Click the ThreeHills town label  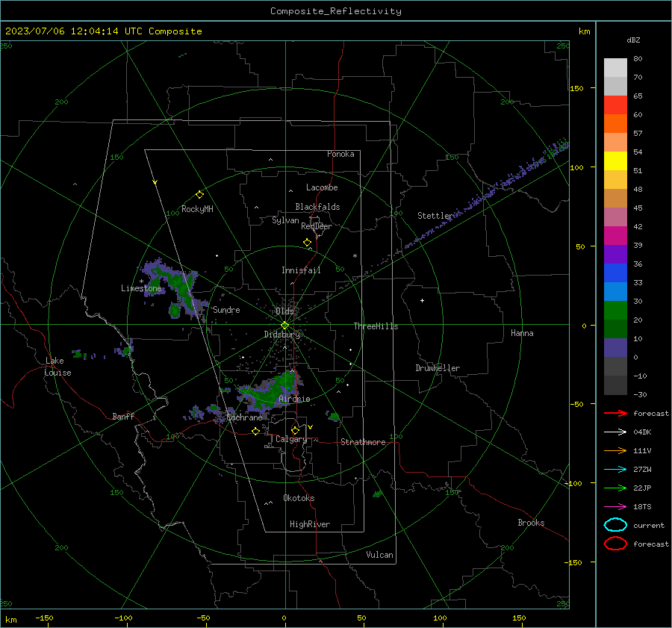(x=376, y=326)
